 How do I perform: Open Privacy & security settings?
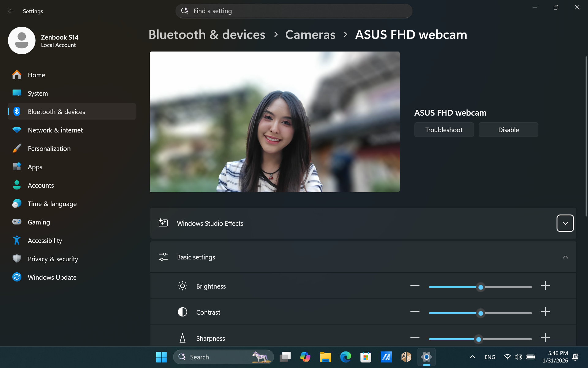(53, 259)
